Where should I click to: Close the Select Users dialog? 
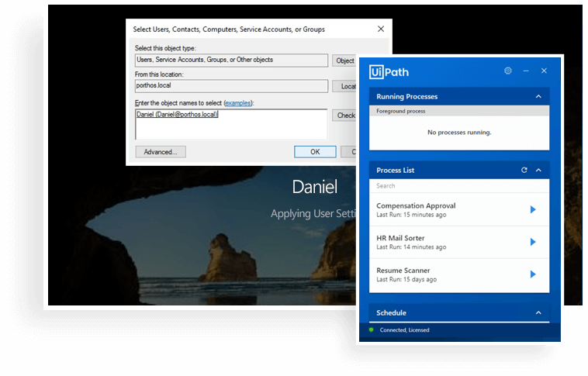click(380, 29)
